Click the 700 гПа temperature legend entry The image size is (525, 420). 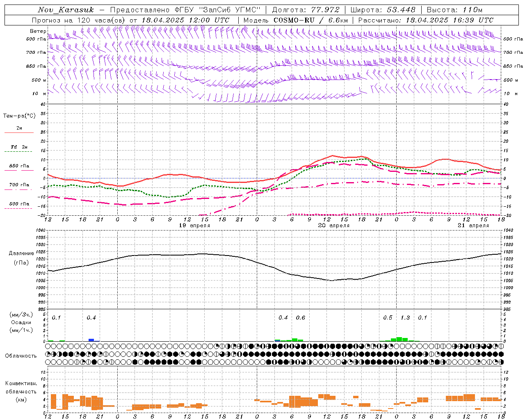click(x=19, y=185)
